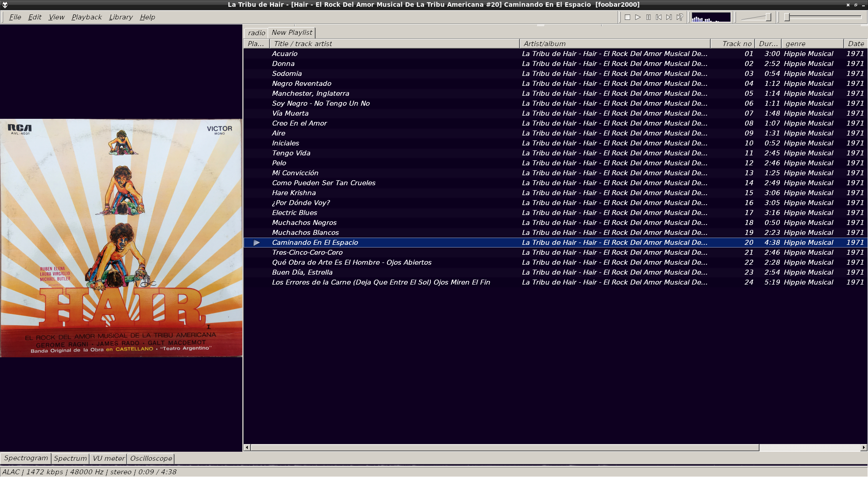Image resolution: width=868 pixels, height=477 pixels.
Task: Click the Random playback button
Action: coord(679,17)
